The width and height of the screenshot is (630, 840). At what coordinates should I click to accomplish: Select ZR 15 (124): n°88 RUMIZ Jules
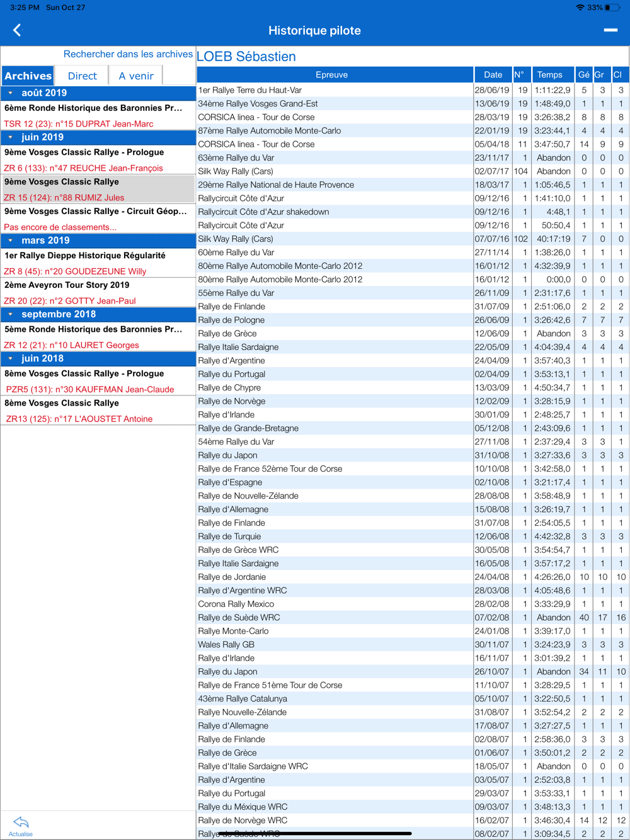tap(64, 197)
